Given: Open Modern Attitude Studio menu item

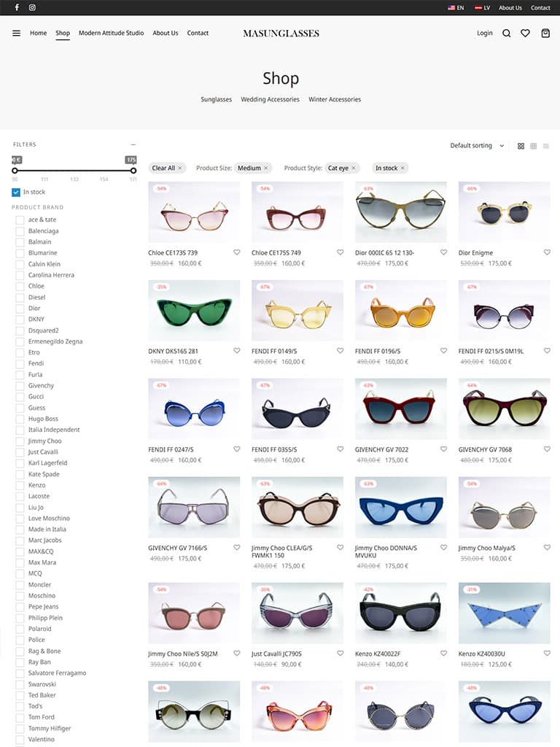Looking at the screenshot, I should [x=111, y=33].
